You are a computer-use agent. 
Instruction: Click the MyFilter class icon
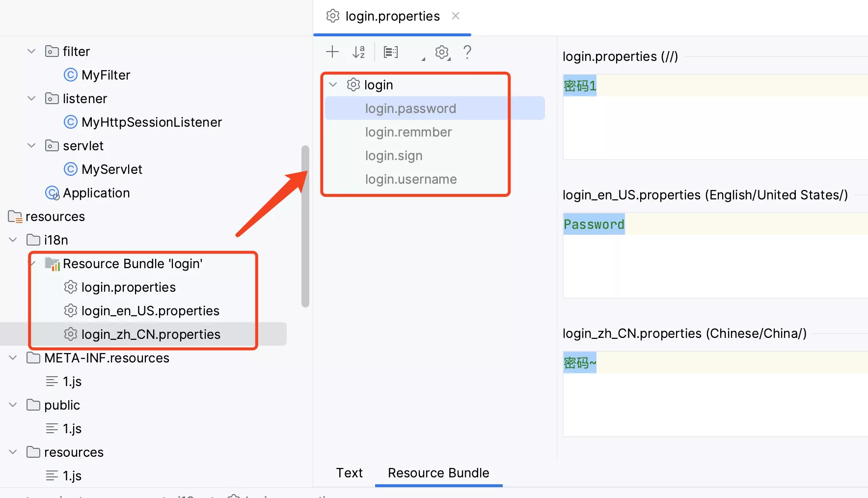click(71, 75)
